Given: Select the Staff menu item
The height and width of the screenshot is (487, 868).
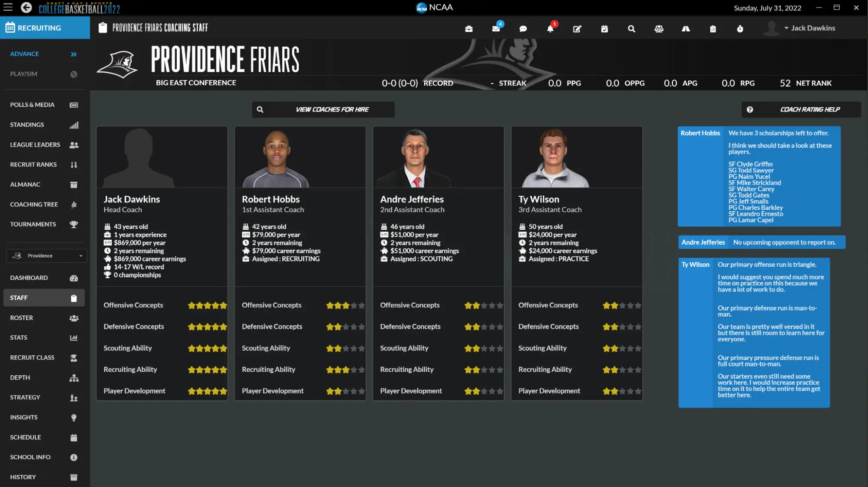Looking at the screenshot, I should tap(43, 298).
